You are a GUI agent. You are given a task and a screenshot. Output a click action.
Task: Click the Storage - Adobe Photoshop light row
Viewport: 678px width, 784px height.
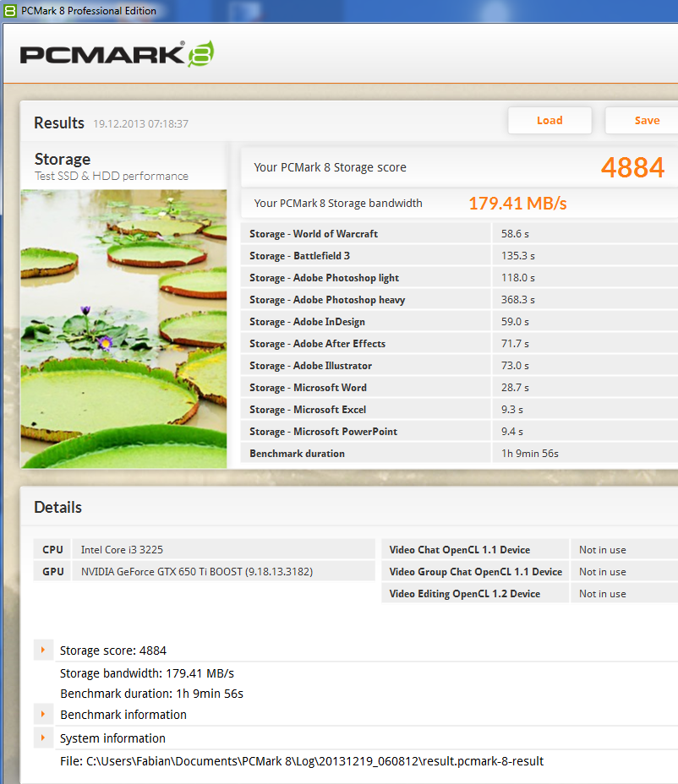coord(459,277)
